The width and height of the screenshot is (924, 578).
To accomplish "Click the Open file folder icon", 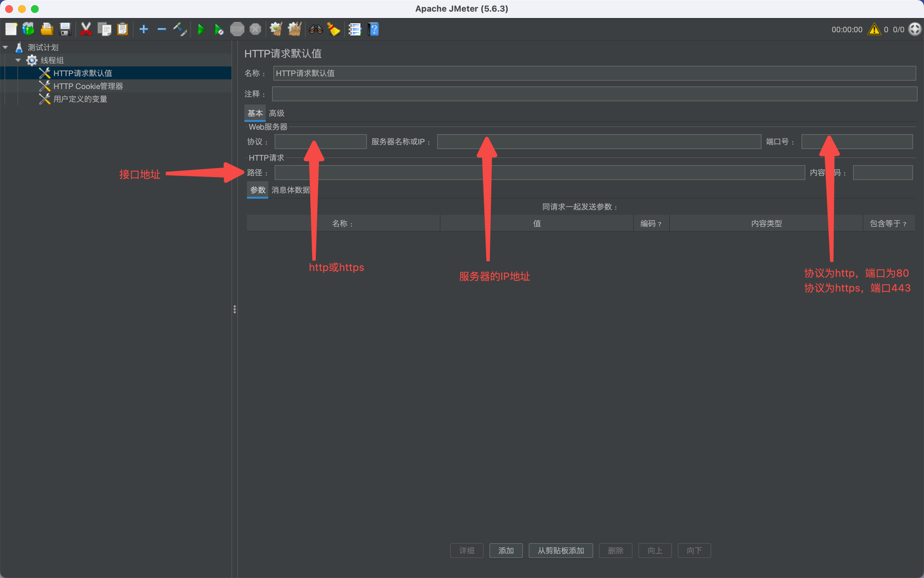I will pyautogui.click(x=47, y=29).
